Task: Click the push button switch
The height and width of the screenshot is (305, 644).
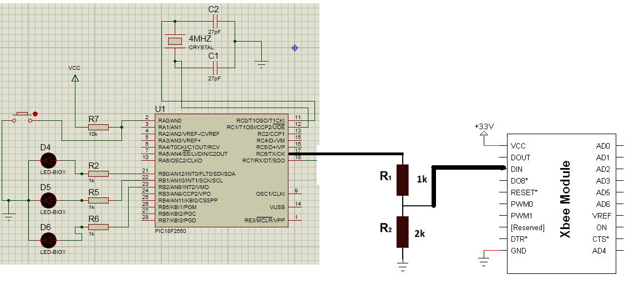Action: pos(23,117)
